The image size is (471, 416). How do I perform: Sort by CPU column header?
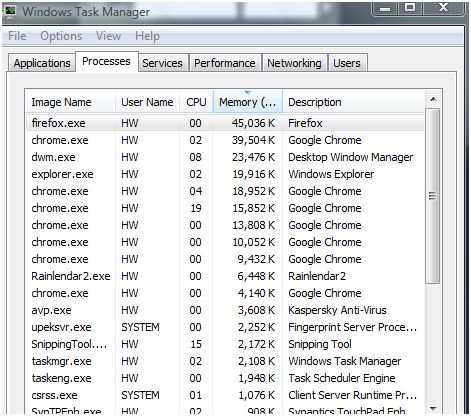coord(196,102)
